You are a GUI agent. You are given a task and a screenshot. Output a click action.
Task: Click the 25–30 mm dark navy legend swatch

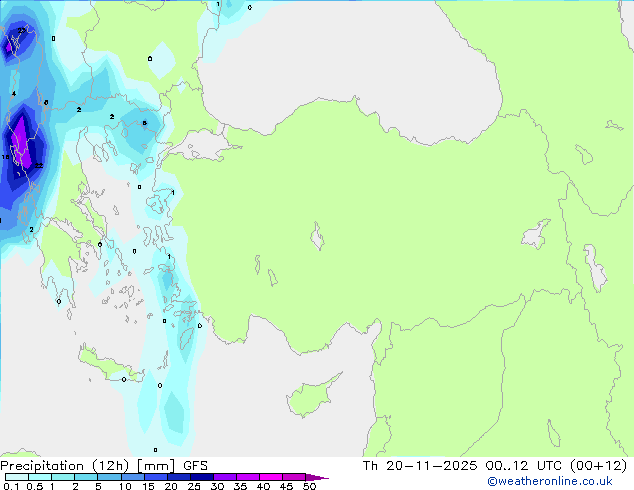click(202, 477)
